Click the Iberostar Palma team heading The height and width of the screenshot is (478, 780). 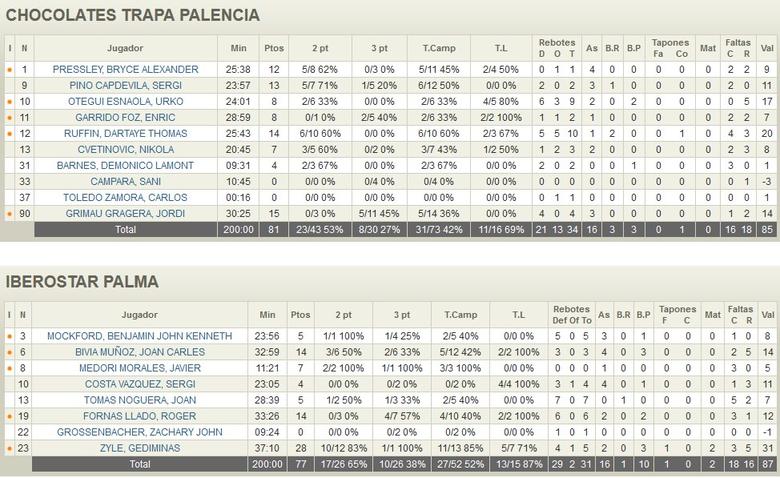pyautogui.click(x=82, y=282)
